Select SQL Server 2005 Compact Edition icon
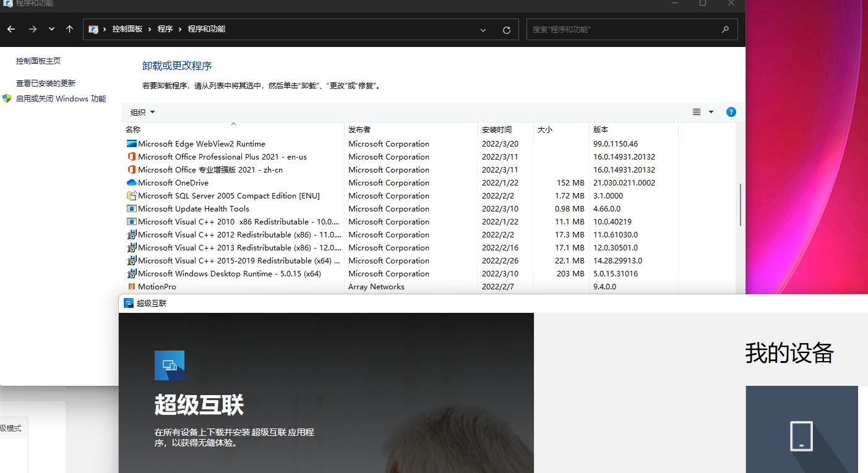Viewport: 868px width, 473px height. pyautogui.click(x=131, y=195)
